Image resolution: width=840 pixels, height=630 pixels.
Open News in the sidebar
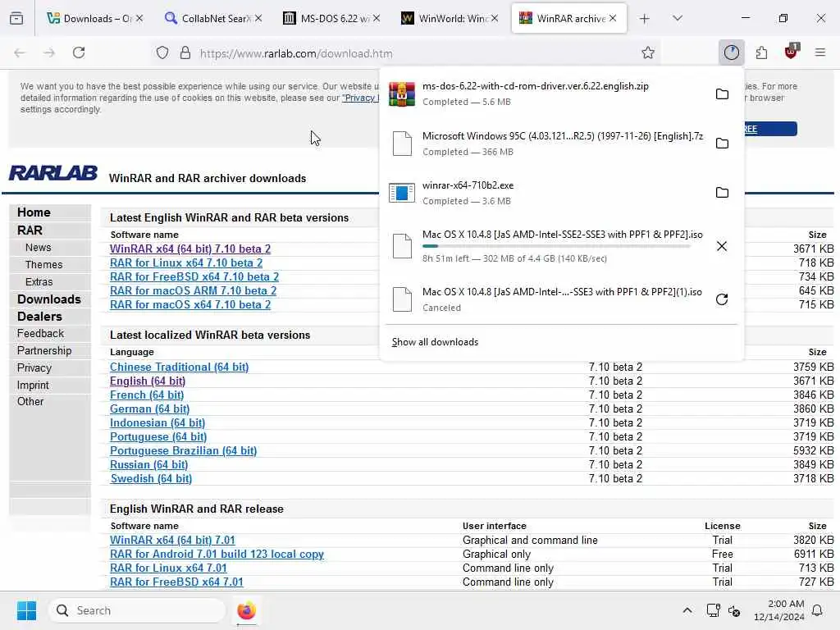(x=38, y=248)
